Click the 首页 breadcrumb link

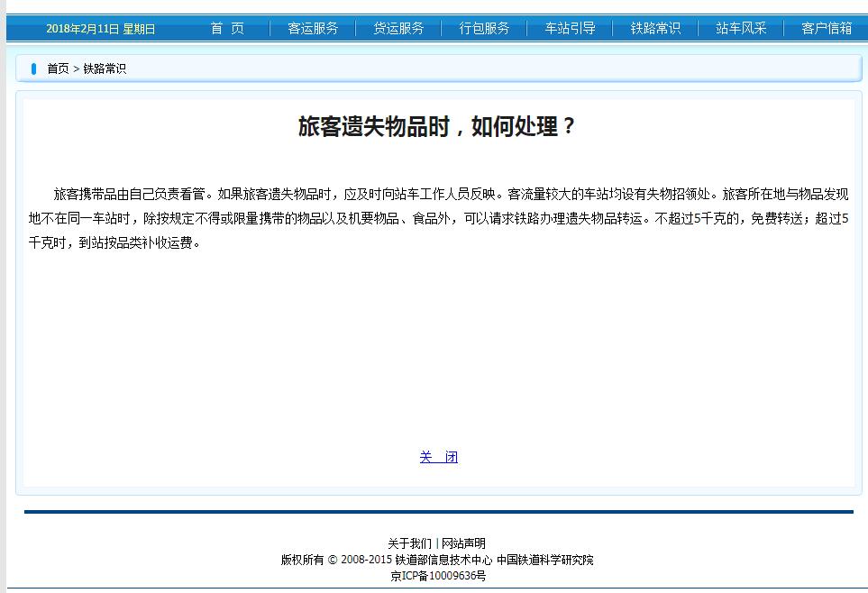58,68
